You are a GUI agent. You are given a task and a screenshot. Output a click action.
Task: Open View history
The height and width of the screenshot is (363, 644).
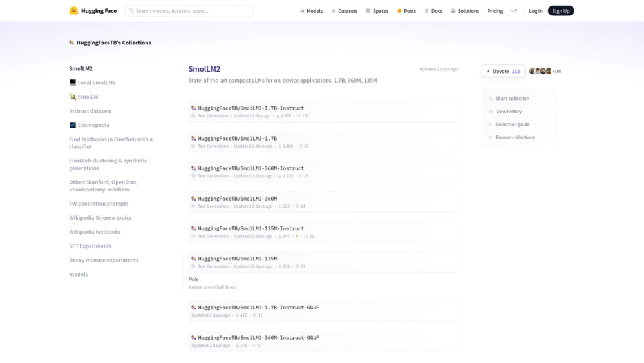point(509,112)
